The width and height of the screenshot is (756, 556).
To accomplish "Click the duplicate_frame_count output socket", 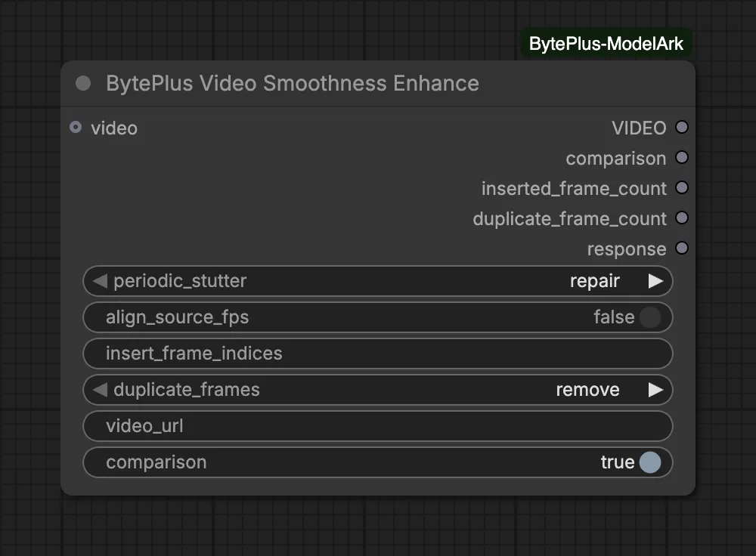I will click(682, 218).
